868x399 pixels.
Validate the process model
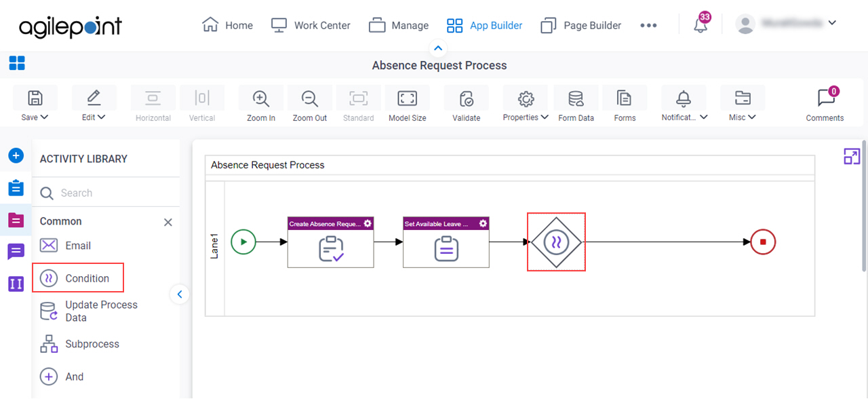coord(467,104)
